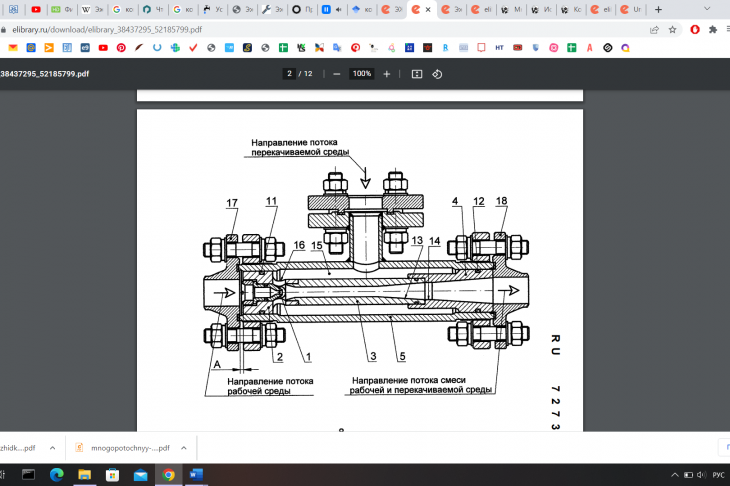Expand the tab search chevron
Image resolution: width=730 pixels, height=486 pixels.
click(x=707, y=9)
